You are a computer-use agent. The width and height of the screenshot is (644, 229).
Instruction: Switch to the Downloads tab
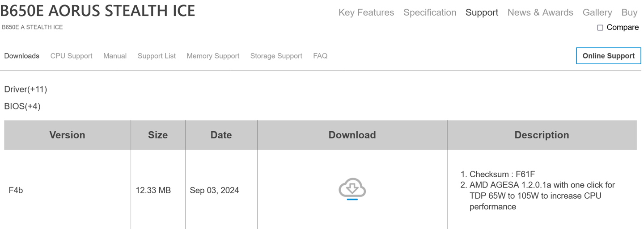click(x=21, y=56)
